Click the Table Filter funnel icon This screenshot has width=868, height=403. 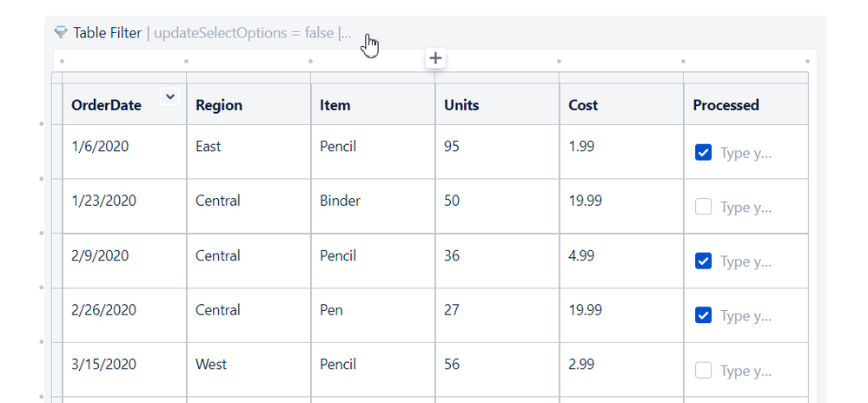(x=60, y=33)
